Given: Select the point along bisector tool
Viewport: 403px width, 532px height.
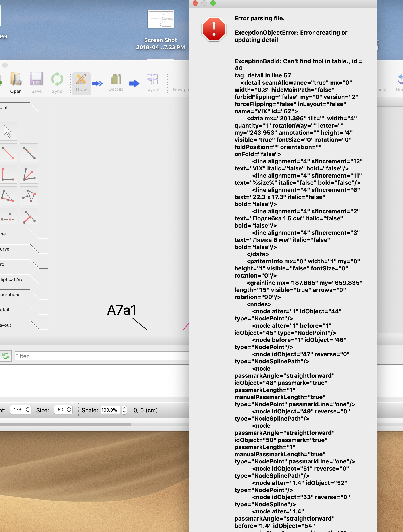Looking at the screenshot, I should [29, 174].
